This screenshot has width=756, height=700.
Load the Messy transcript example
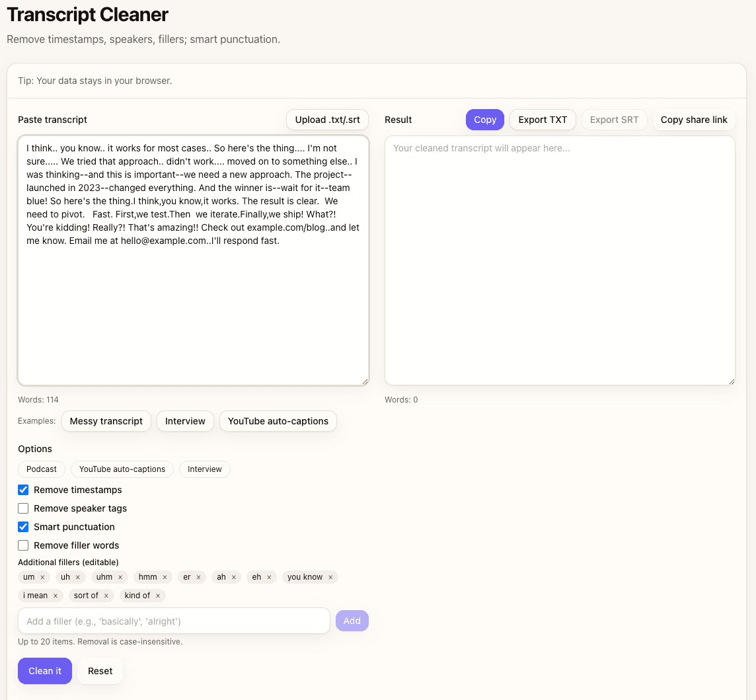click(106, 421)
